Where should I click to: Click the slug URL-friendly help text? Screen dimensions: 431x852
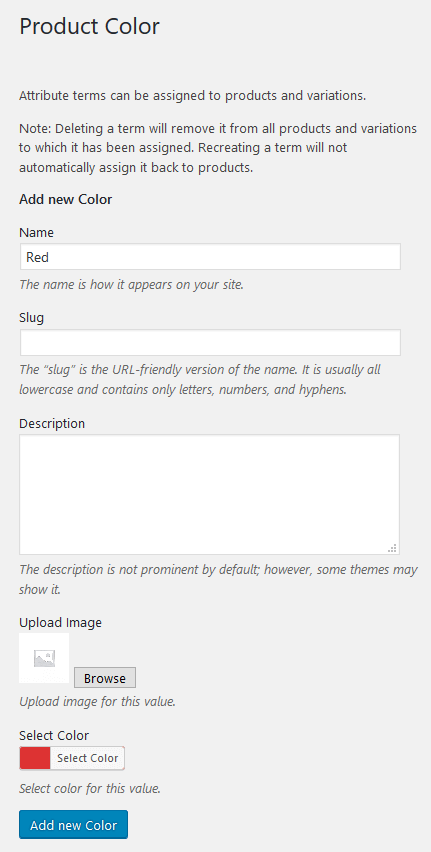[x=200, y=379]
